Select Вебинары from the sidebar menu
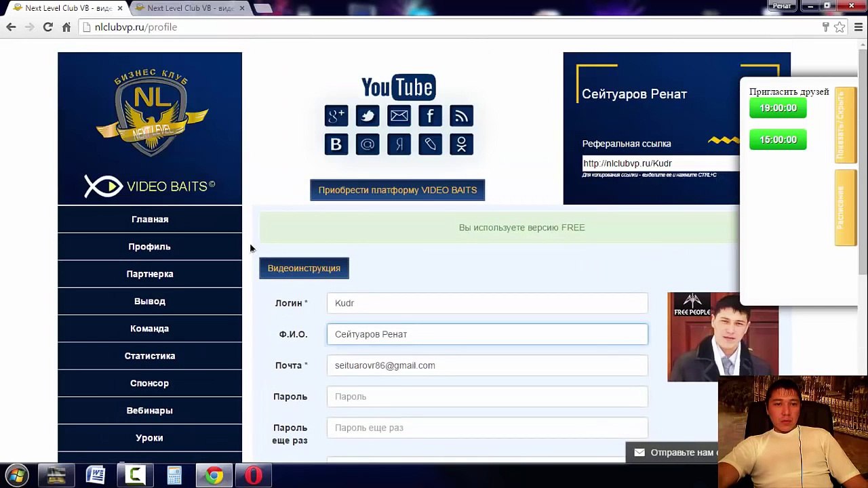Viewport: 868px width, 488px height. click(150, 410)
